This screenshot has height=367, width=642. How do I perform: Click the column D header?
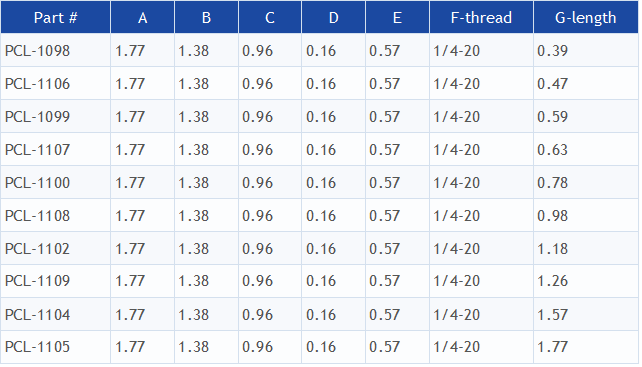(334, 17)
